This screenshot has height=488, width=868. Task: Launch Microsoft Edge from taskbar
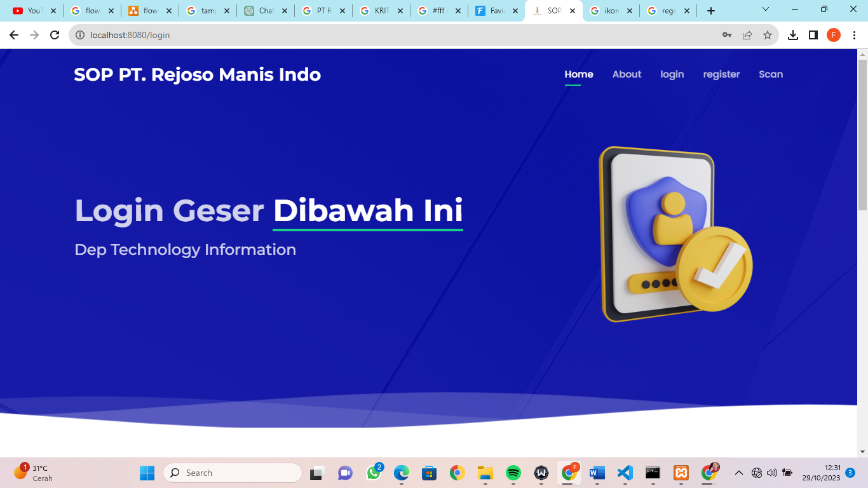(401, 473)
